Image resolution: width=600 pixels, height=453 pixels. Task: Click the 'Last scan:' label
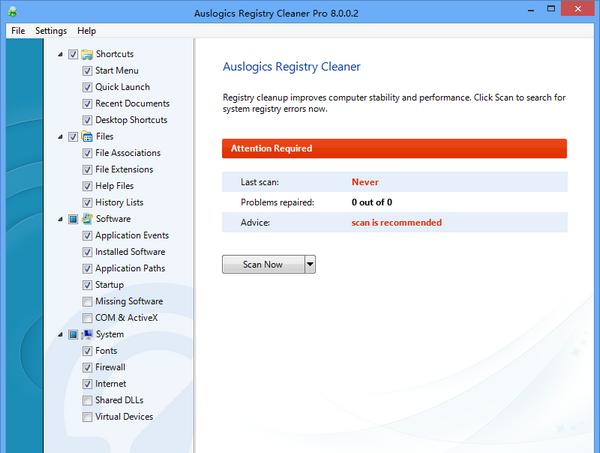pos(260,182)
